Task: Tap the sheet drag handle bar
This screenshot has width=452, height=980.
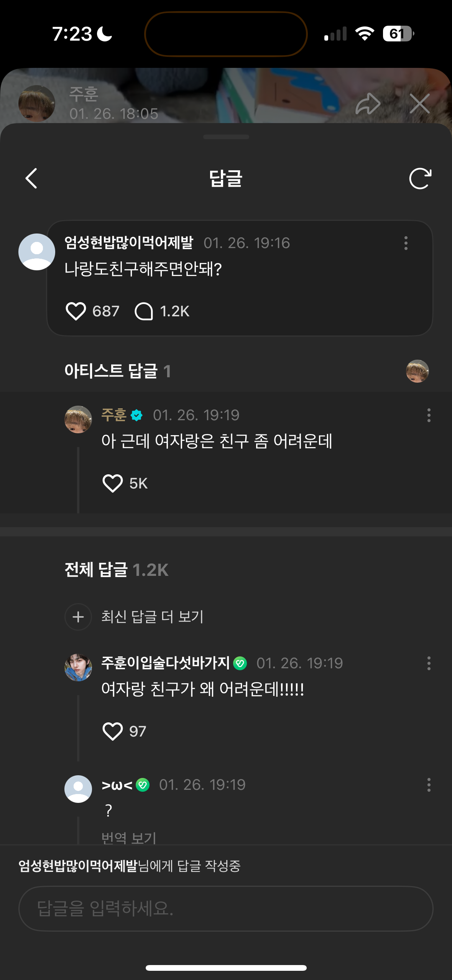Action: [226, 137]
